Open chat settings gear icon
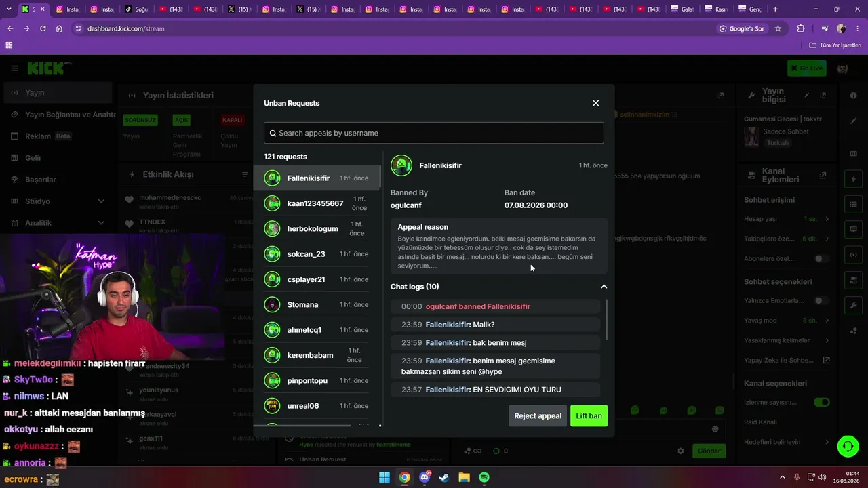Viewport: 868px width, 488px height. (x=681, y=451)
